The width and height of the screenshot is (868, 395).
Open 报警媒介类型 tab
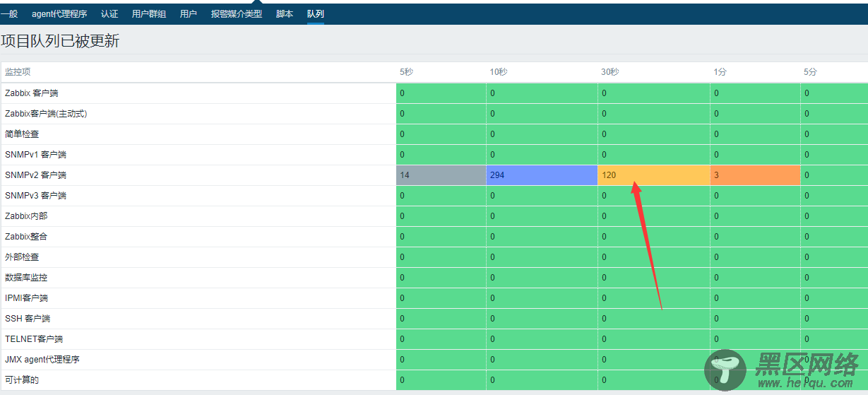pyautogui.click(x=237, y=13)
